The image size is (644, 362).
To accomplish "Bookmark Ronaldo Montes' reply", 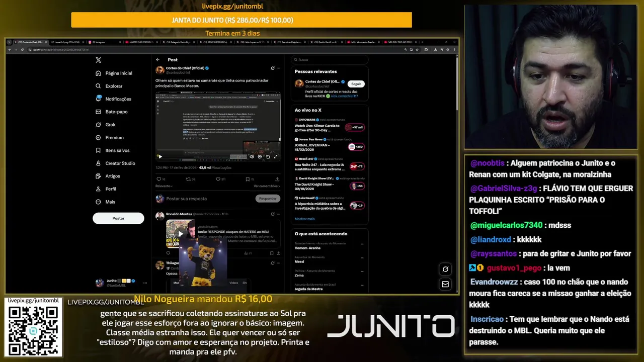I will click(272, 253).
